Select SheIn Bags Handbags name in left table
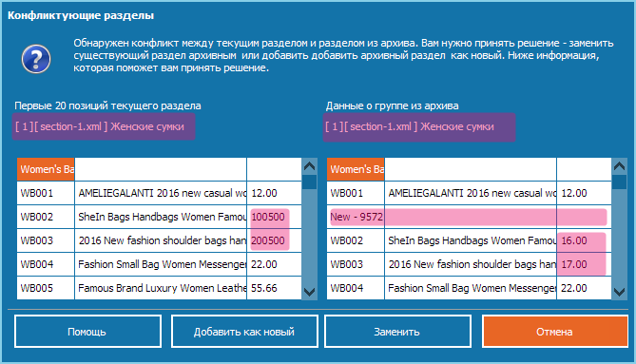This screenshot has height=364, width=636. click(161, 217)
